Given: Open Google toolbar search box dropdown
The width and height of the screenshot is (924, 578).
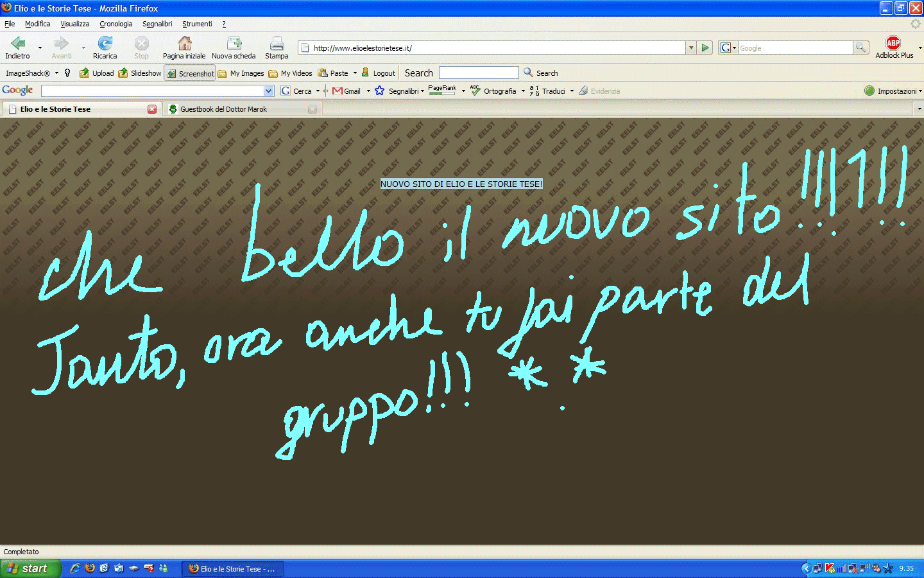Looking at the screenshot, I should point(268,91).
